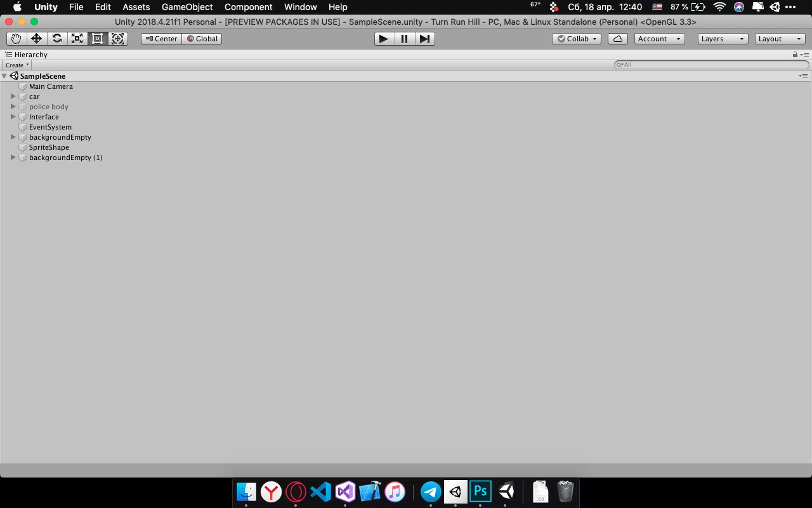812x508 pixels.
Task: Open the Collab dropdown
Action: coord(577,39)
